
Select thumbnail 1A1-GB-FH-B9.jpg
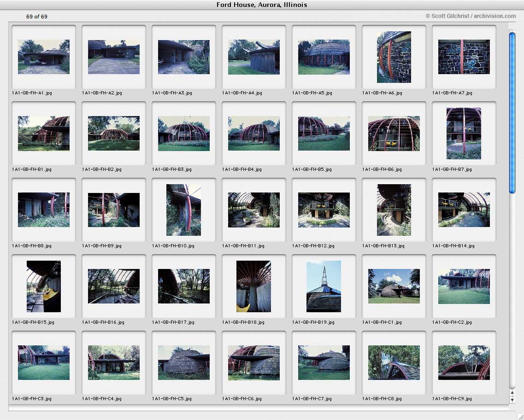pos(114,210)
